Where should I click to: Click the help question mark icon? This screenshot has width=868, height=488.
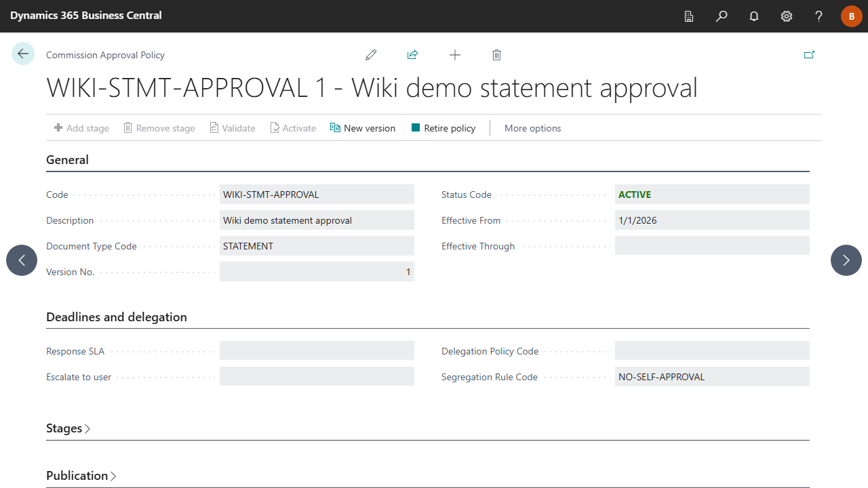click(819, 16)
